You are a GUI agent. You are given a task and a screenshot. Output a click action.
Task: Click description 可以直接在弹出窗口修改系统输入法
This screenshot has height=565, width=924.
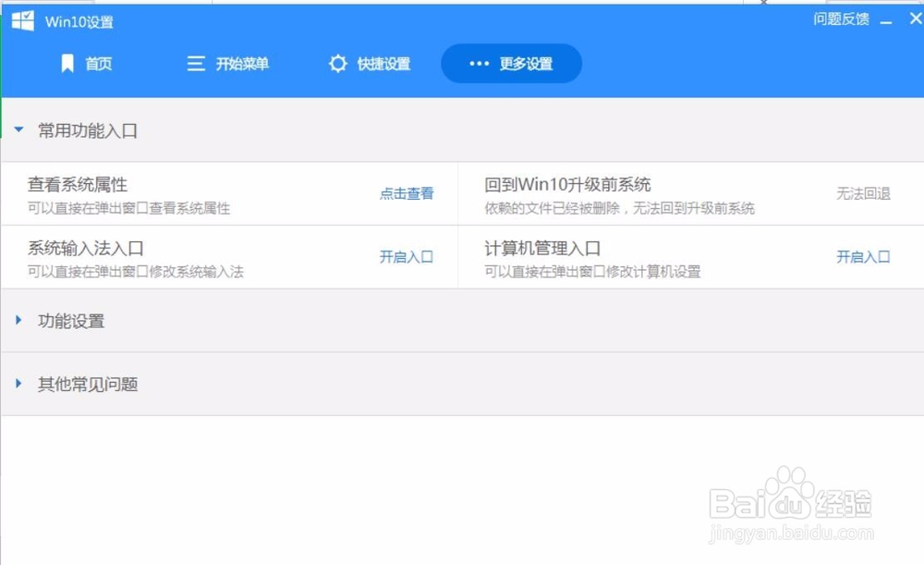pyautogui.click(x=136, y=272)
